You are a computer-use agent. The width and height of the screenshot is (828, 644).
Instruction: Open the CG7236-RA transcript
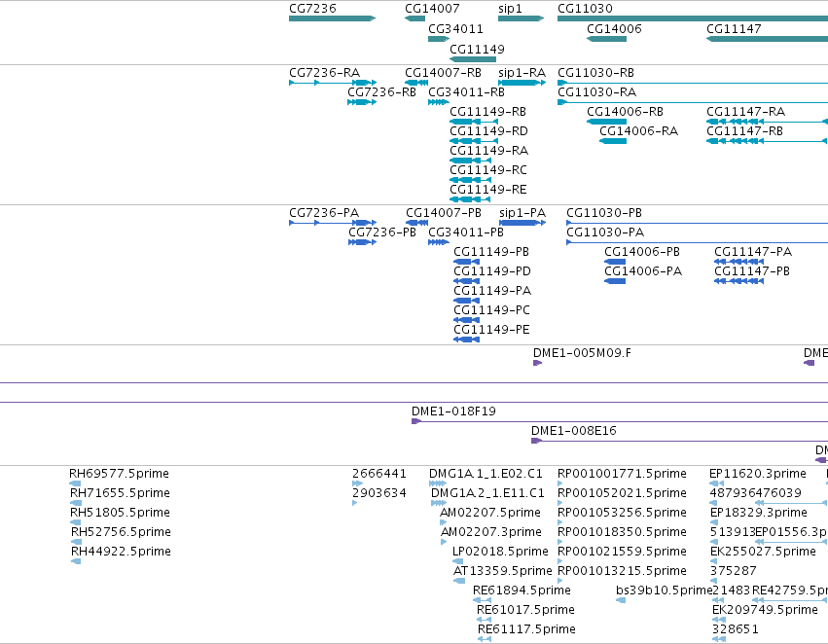[333, 83]
